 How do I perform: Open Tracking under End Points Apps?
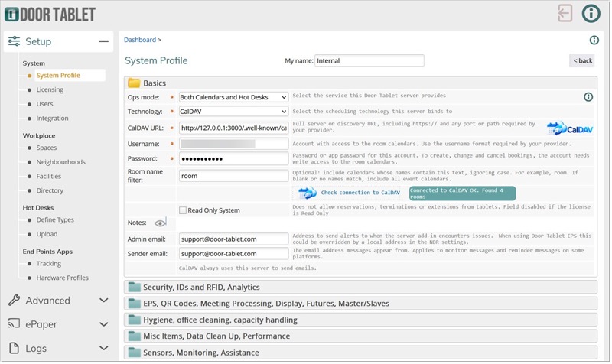[x=49, y=264]
